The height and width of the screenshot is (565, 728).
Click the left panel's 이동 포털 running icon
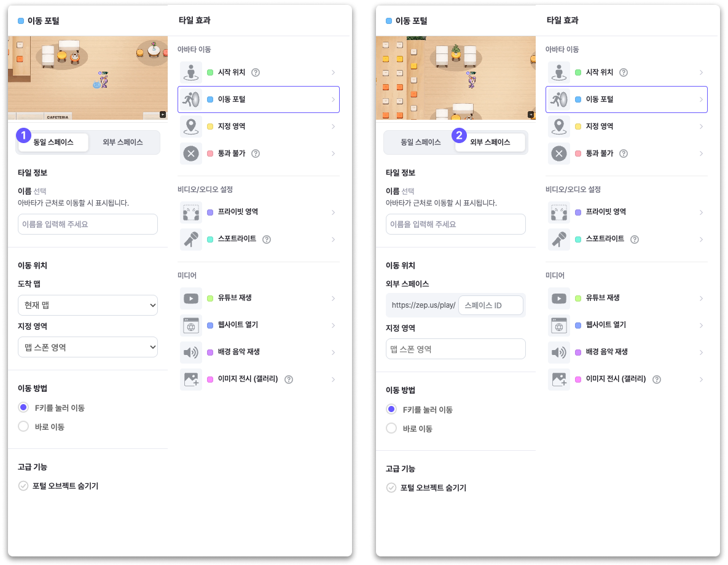(191, 99)
